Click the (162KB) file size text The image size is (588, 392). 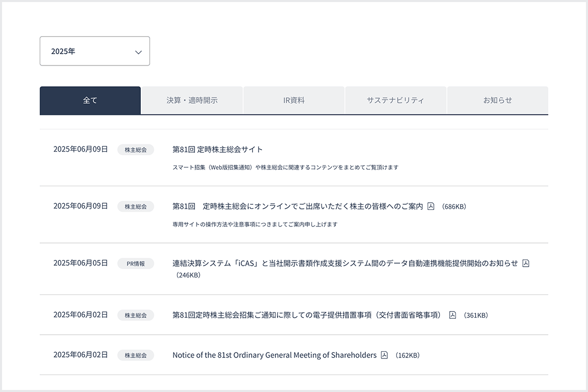[x=407, y=355]
